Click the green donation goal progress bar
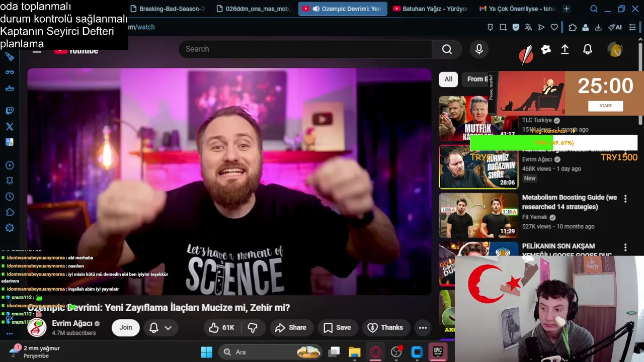The width and height of the screenshot is (644, 362). [x=511, y=143]
